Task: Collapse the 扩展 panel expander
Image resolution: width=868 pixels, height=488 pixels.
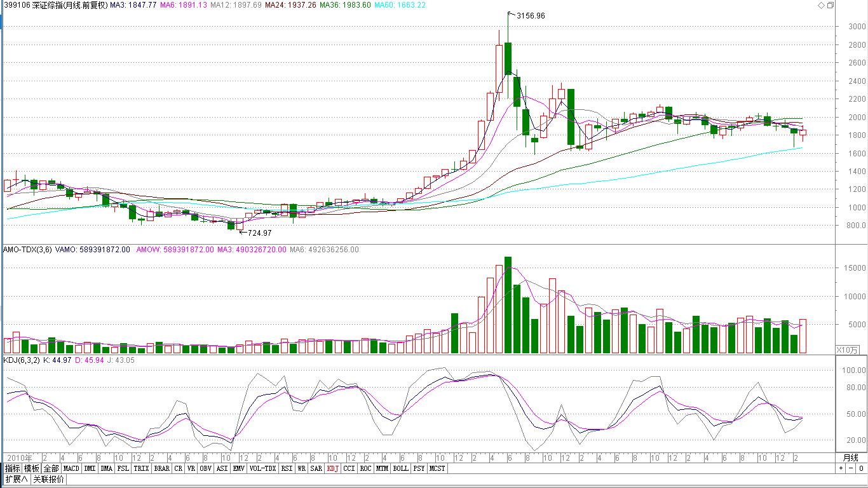Action: point(16,479)
